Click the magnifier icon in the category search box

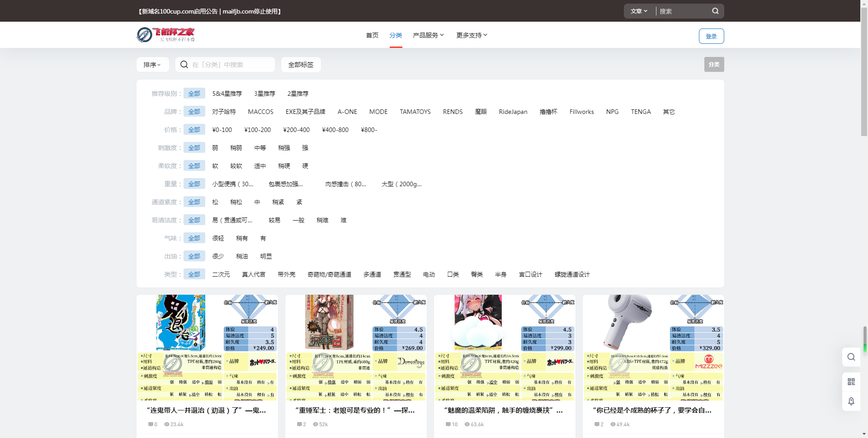[184, 64]
